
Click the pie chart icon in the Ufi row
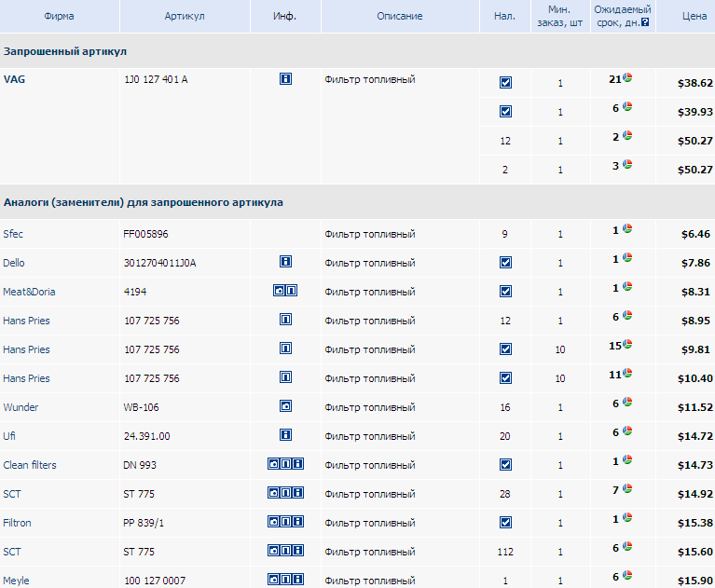point(627,431)
